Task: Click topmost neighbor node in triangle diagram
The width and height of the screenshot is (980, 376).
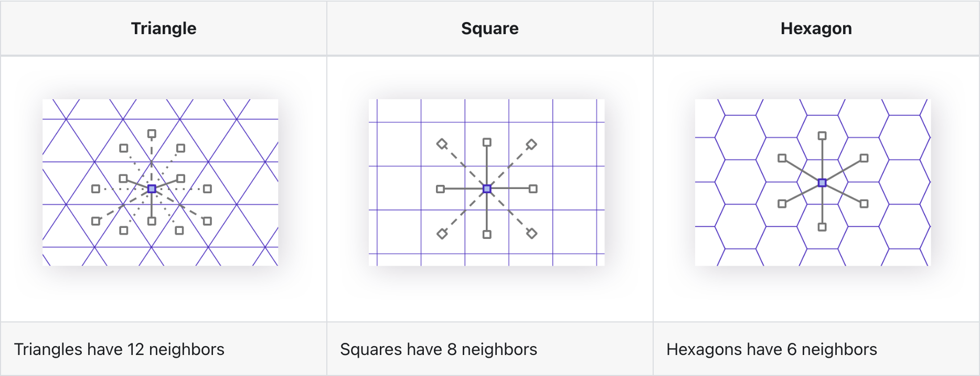Action: pos(152,134)
